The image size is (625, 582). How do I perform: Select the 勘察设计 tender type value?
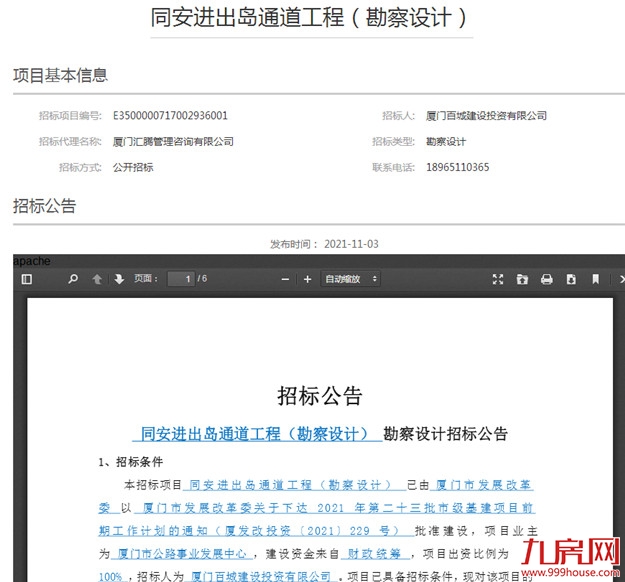tap(446, 142)
